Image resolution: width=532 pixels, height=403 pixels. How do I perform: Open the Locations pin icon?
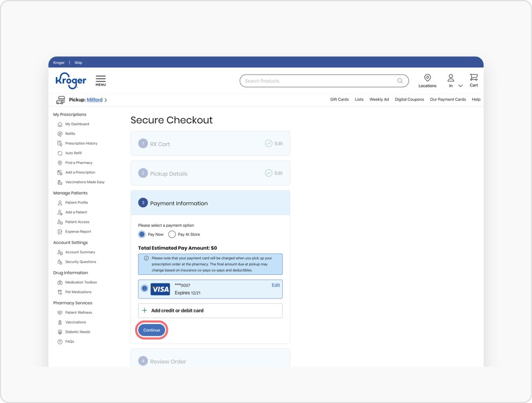[x=427, y=78]
